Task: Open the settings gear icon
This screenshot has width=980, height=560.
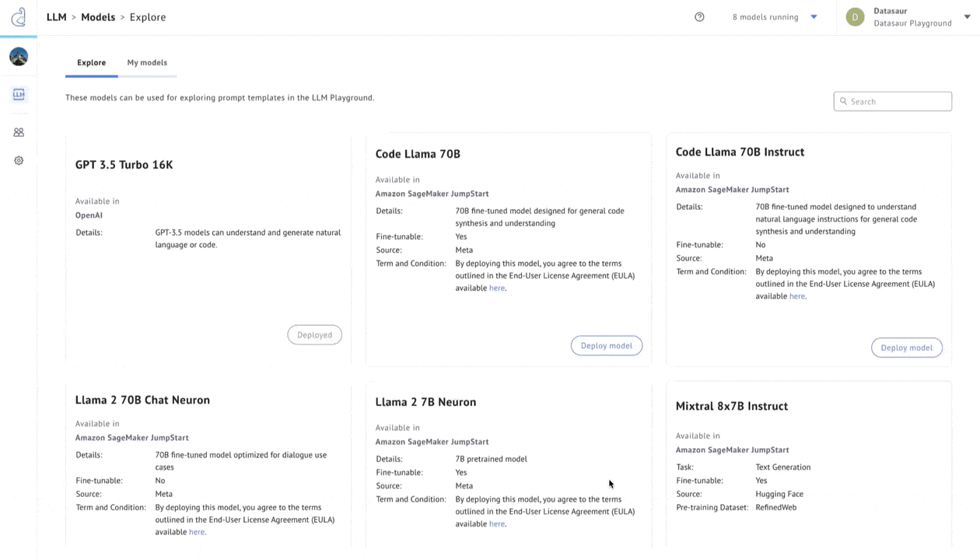Action: [19, 161]
